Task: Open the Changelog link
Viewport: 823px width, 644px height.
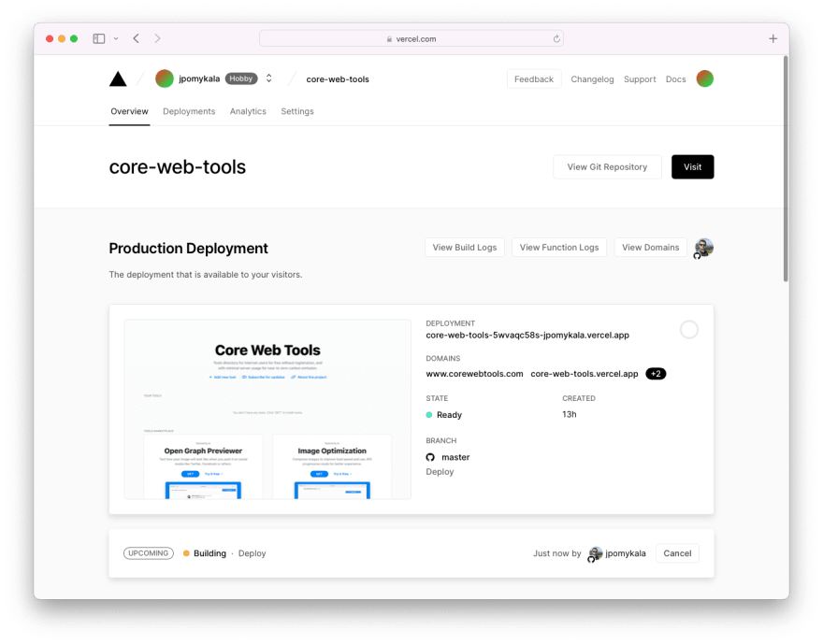Action: click(x=592, y=79)
